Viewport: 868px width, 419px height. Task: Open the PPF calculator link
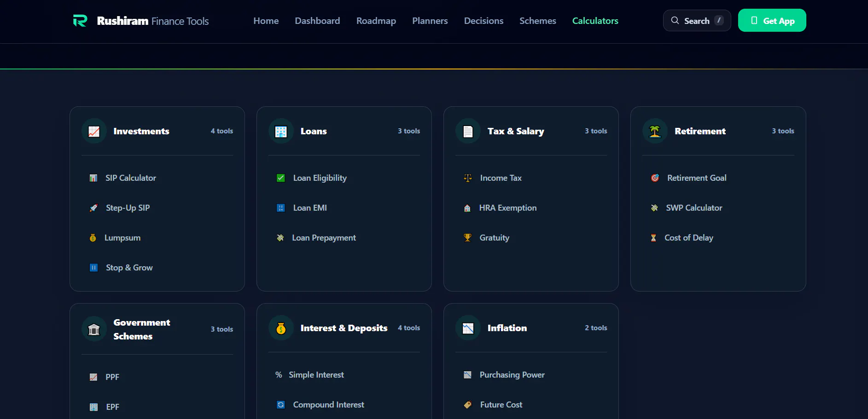(x=112, y=377)
